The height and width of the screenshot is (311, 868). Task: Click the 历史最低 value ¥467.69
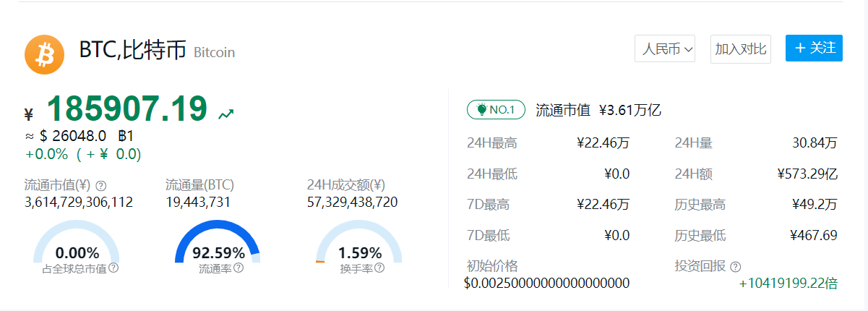(814, 236)
